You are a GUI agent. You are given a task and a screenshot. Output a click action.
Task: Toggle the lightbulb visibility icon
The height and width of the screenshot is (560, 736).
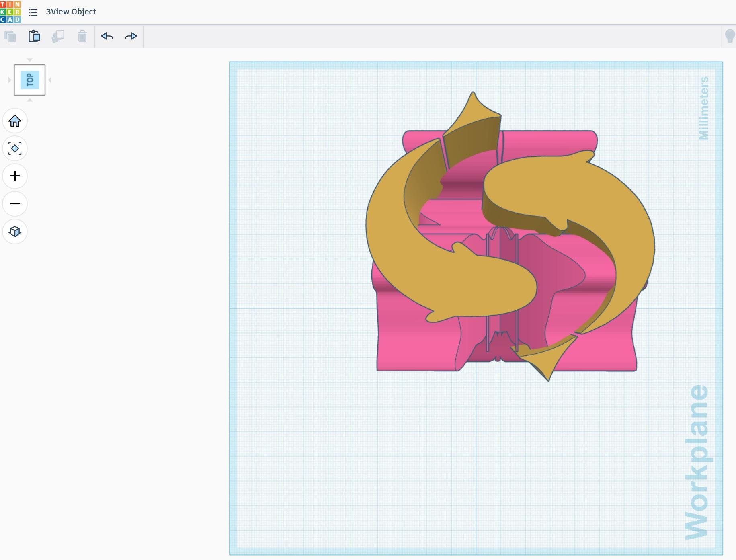click(730, 36)
